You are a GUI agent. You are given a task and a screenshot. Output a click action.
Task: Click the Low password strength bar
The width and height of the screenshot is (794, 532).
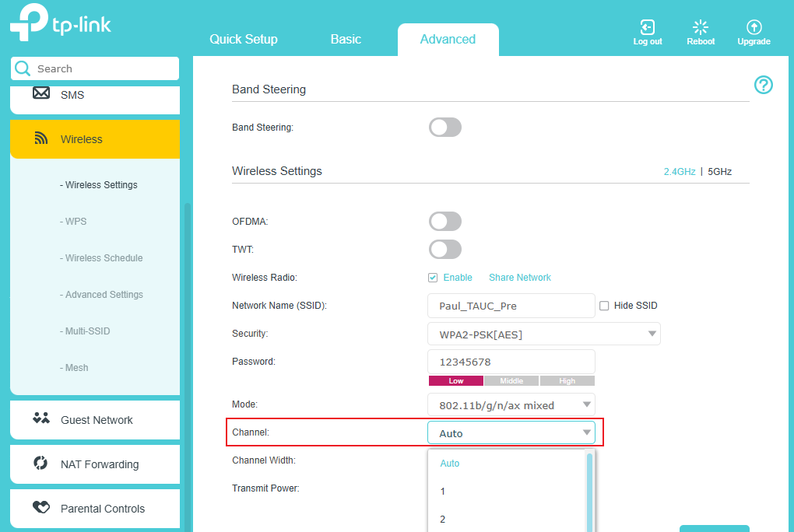click(455, 380)
